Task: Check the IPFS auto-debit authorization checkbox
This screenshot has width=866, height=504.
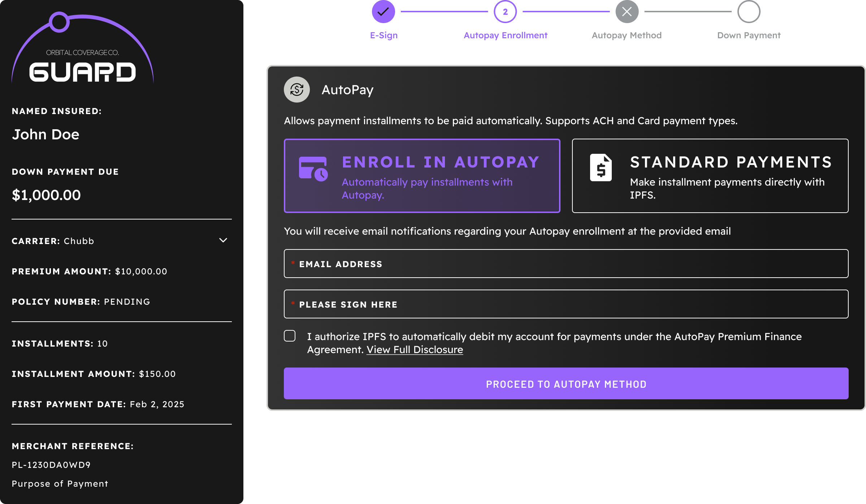Action: point(290,336)
